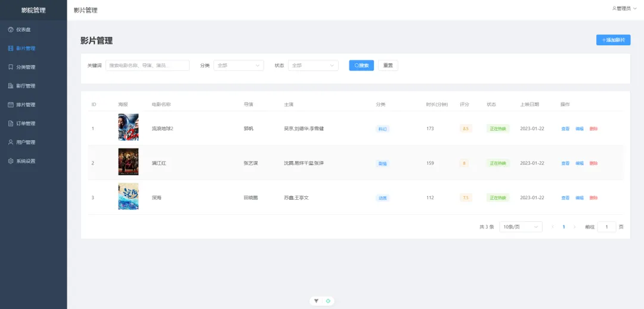This screenshot has width=644, height=309.
Task: Click director name 郭帆
Action: pos(249,129)
